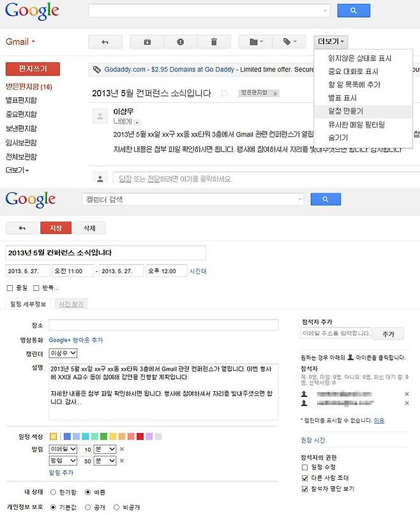Open the 캘린더 이상우 dropdown
Image resolution: width=420 pixels, height=515 pixels.
point(63,354)
